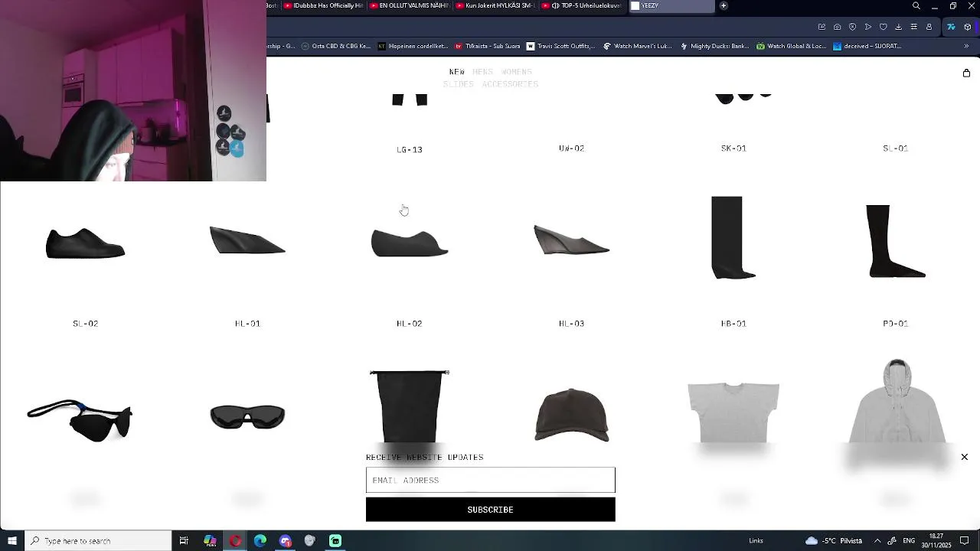Open the grey t-shirt product image
980x551 pixels.
[733, 412]
